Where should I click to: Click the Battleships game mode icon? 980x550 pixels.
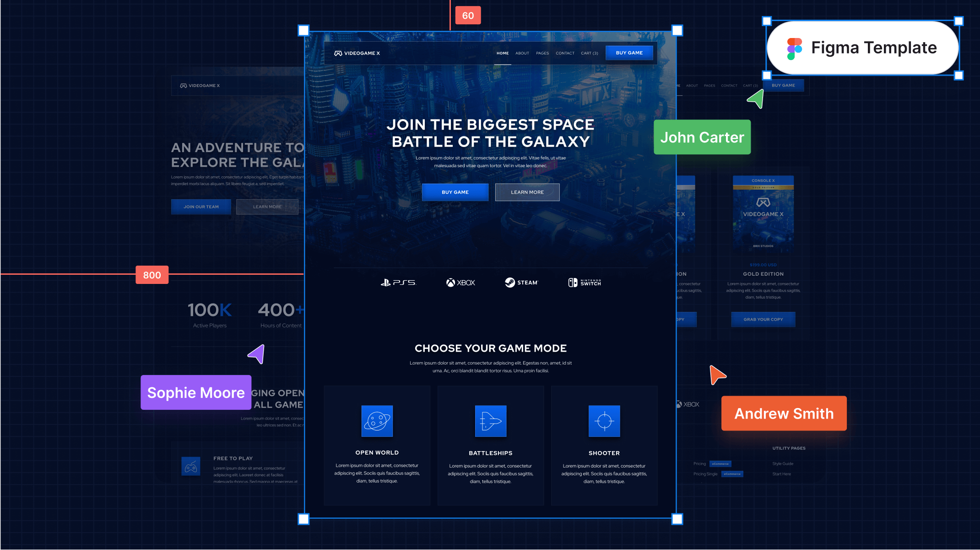[x=491, y=421]
